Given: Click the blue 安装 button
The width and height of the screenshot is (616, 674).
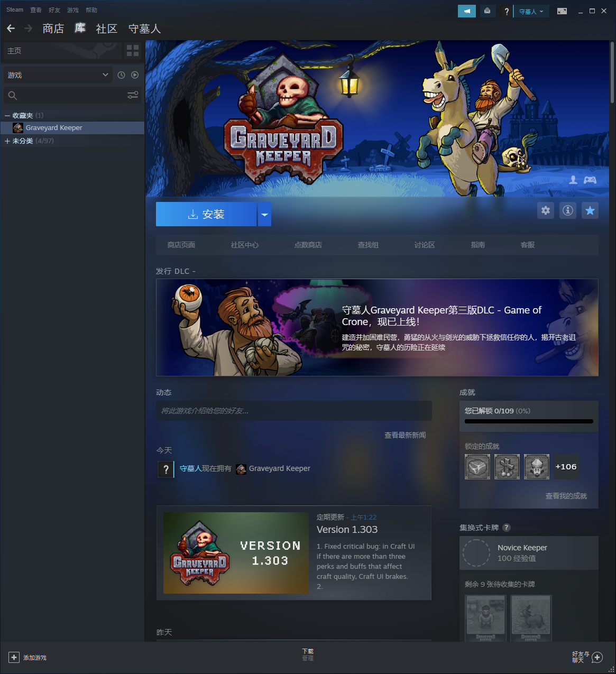Looking at the screenshot, I should click(x=206, y=215).
